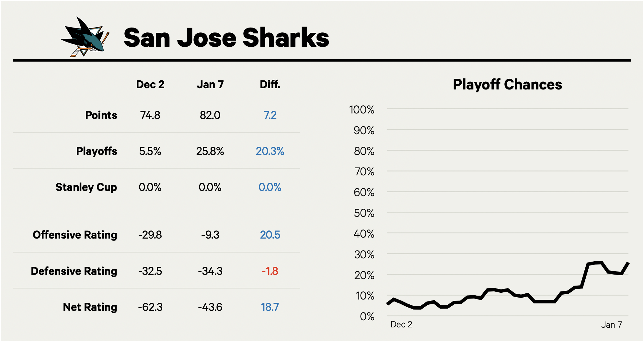
Task: Click the Offensive Rating row label
Action: click(75, 235)
